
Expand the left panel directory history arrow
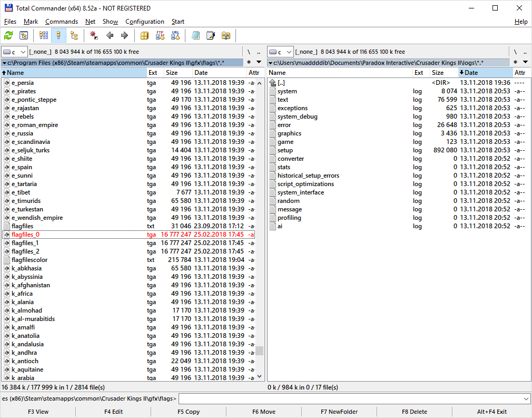tap(259, 63)
